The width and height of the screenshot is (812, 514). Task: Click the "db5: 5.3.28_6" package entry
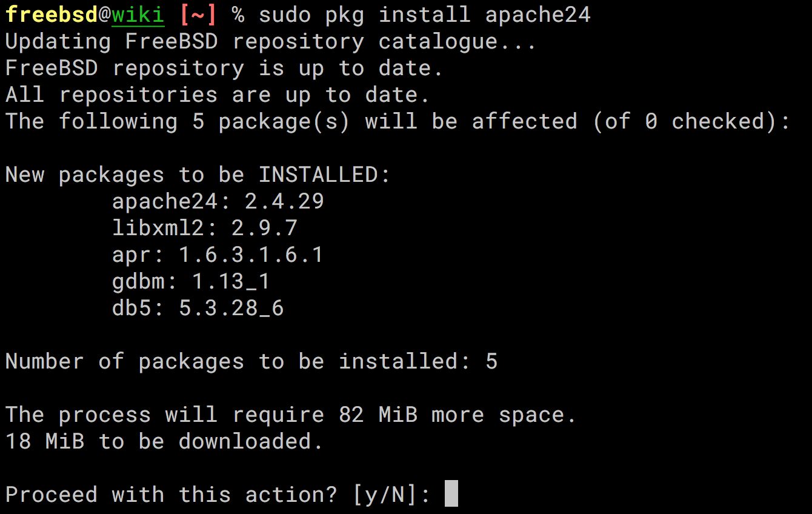click(x=198, y=309)
